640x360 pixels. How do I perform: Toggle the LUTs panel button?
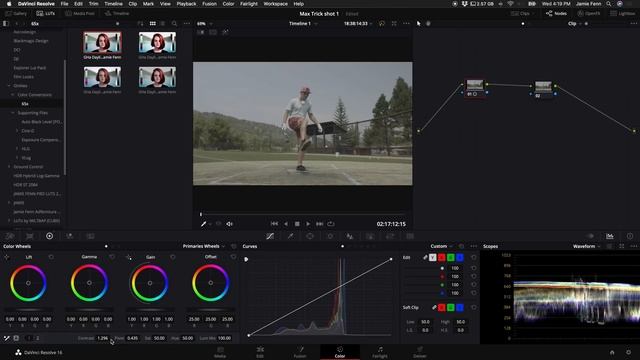tap(46, 13)
